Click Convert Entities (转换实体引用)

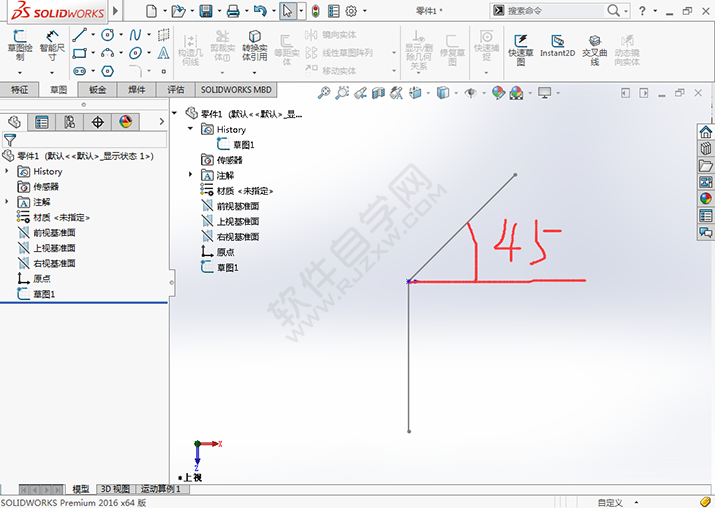click(x=254, y=46)
